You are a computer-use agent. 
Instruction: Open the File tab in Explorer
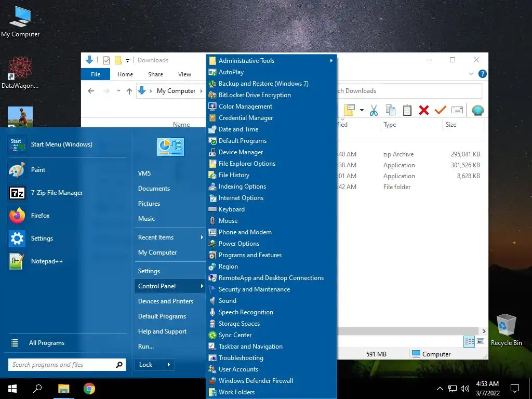96,74
